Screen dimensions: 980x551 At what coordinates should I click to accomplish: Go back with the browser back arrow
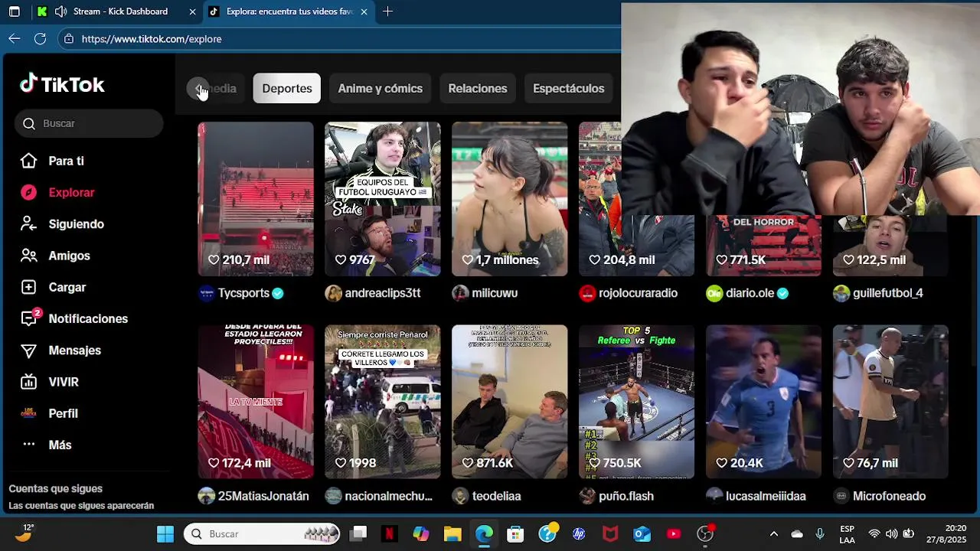15,38
